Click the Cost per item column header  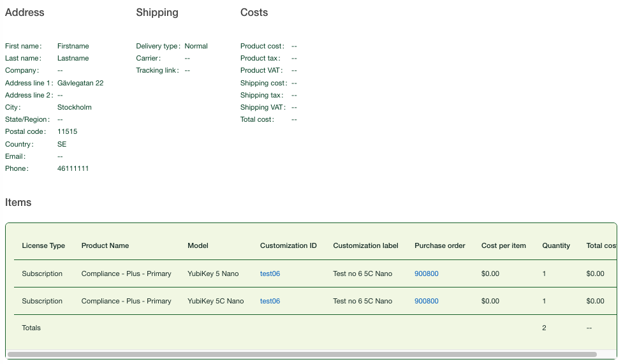[504, 245]
